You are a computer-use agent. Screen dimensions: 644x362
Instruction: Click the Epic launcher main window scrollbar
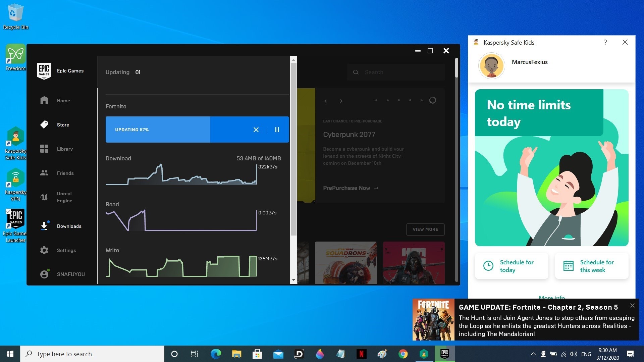(x=457, y=68)
